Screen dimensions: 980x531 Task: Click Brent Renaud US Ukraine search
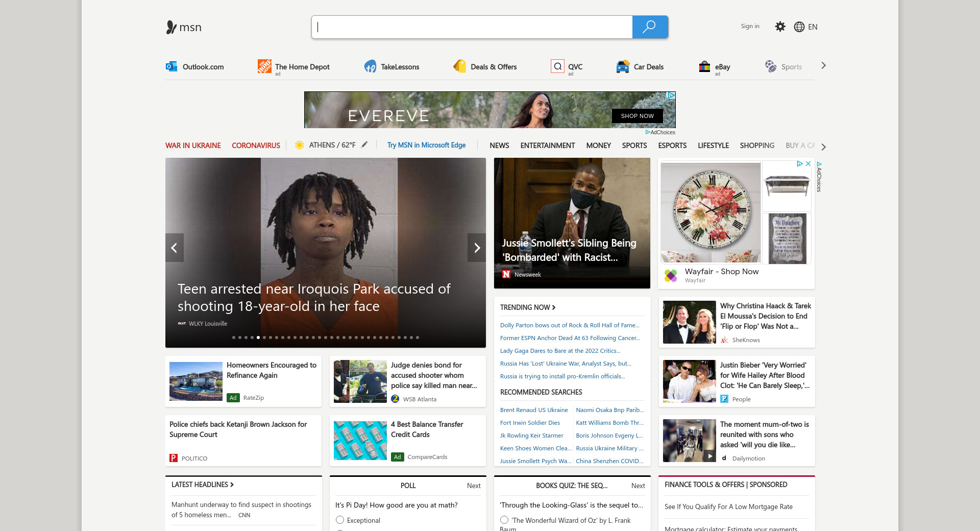point(534,410)
